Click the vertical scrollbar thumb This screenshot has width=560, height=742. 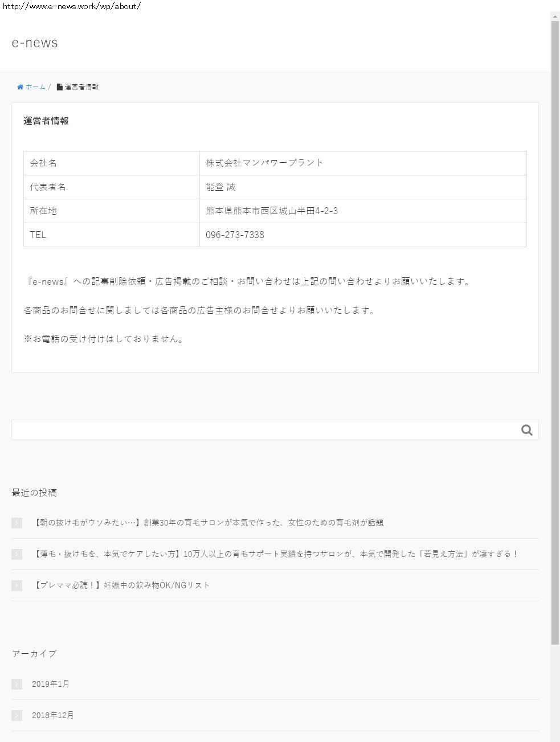click(555, 333)
